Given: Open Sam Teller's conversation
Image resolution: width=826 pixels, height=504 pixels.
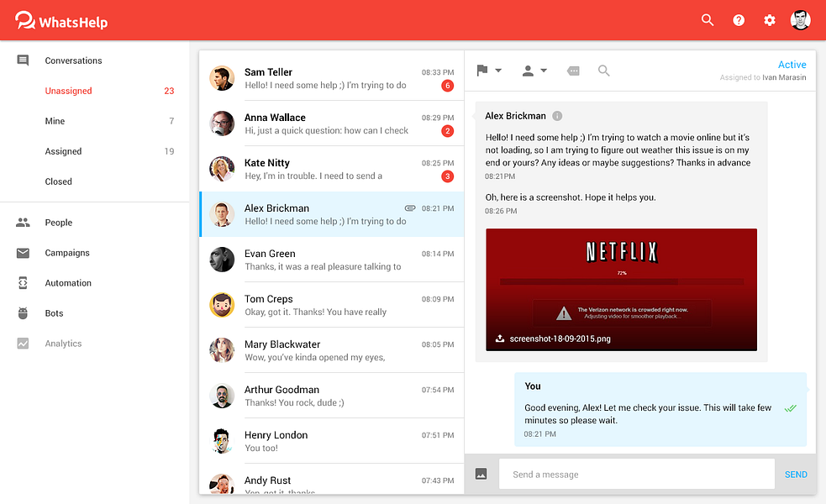Looking at the screenshot, I should (331, 78).
